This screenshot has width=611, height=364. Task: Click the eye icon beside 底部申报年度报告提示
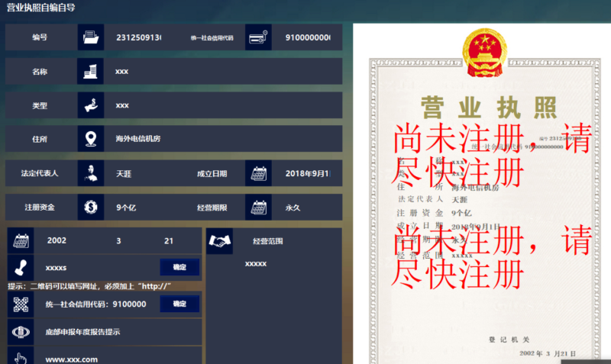coord(21,332)
